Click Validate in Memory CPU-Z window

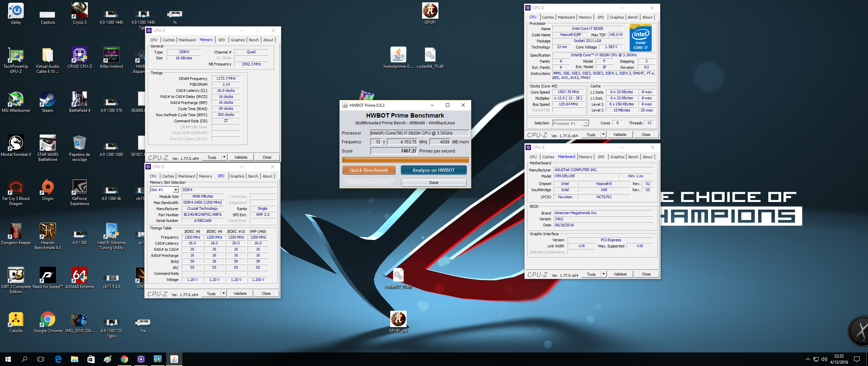(x=241, y=157)
